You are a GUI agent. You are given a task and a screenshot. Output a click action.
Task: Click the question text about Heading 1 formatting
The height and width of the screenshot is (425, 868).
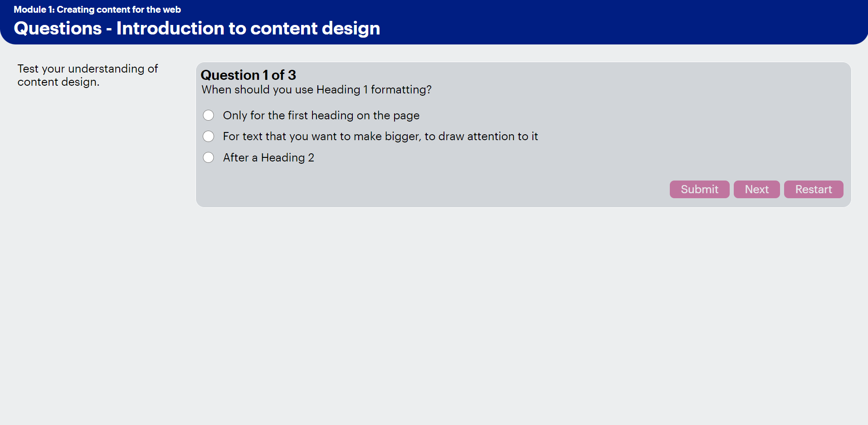[316, 90]
